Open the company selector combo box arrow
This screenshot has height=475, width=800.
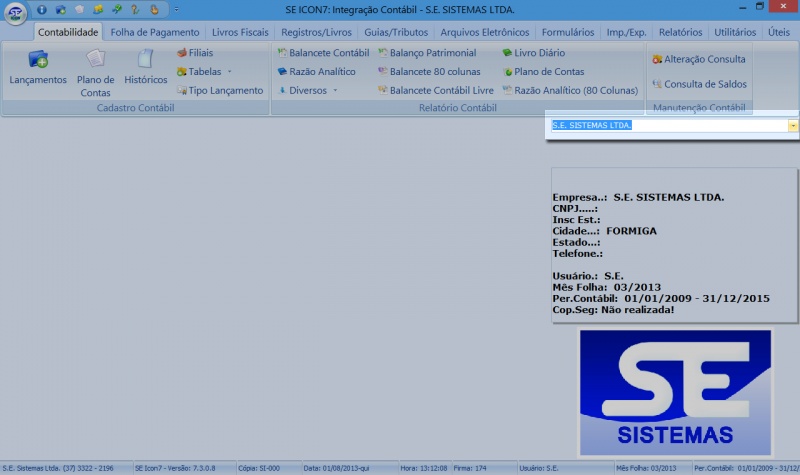point(792,126)
